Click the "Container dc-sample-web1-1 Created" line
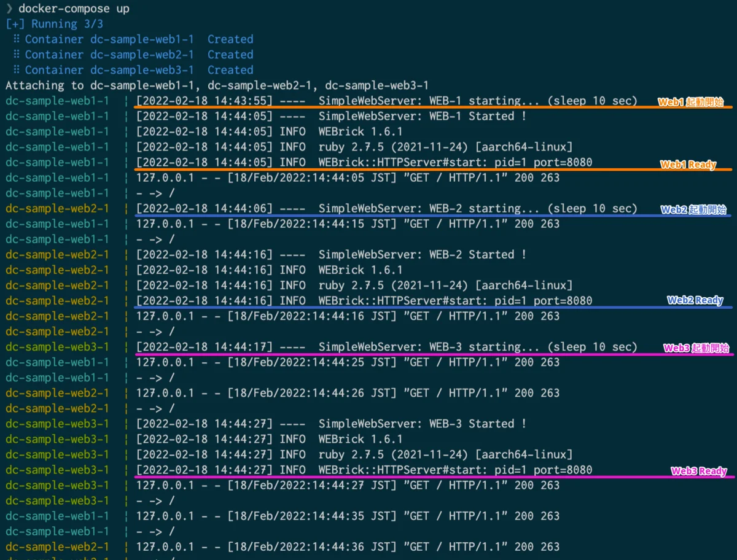 click(133, 39)
